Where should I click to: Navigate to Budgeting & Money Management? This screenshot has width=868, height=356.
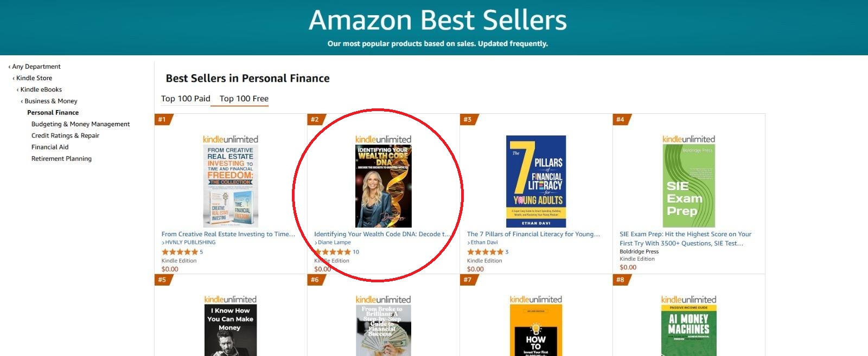tap(80, 124)
